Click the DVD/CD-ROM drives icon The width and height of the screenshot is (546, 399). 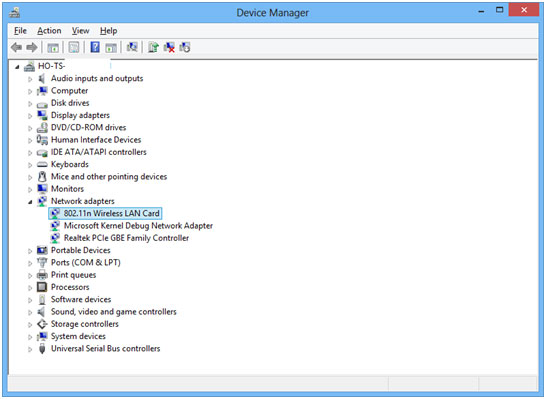coord(42,127)
